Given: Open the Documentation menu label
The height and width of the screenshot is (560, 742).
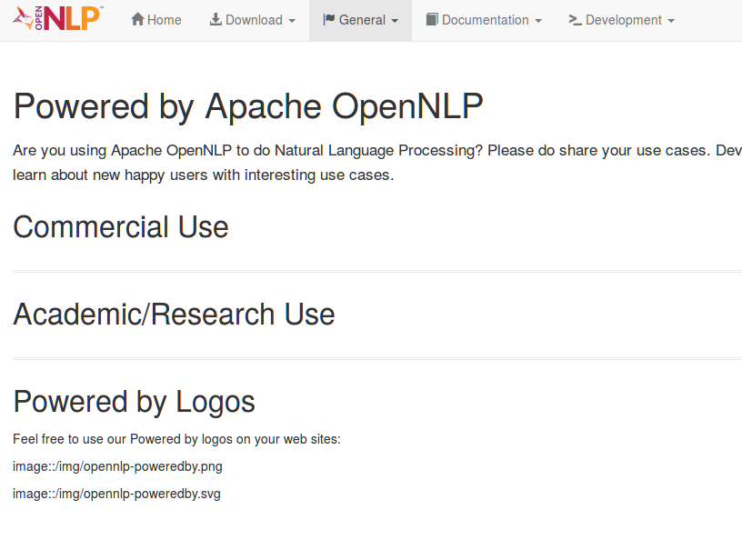Looking at the screenshot, I should [486, 20].
